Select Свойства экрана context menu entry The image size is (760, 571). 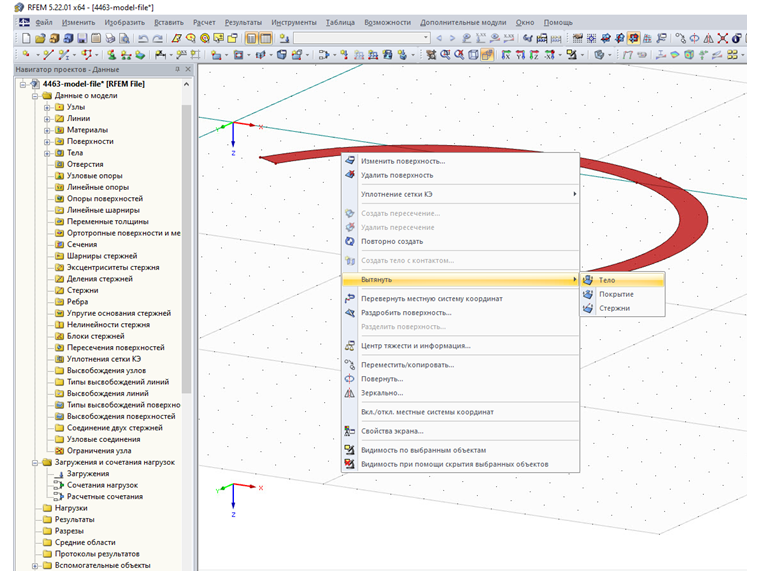point(460,431)
